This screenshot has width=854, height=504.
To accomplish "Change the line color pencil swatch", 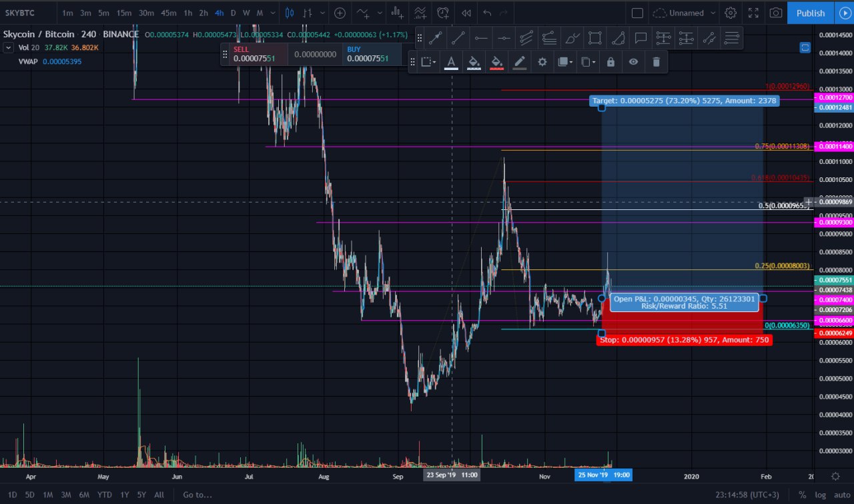I will click(520, 62).
